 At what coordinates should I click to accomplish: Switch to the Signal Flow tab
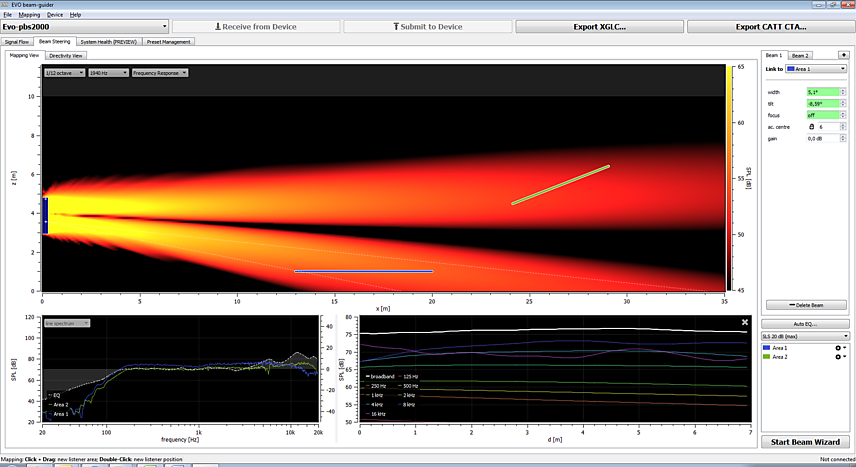[17, 42]
